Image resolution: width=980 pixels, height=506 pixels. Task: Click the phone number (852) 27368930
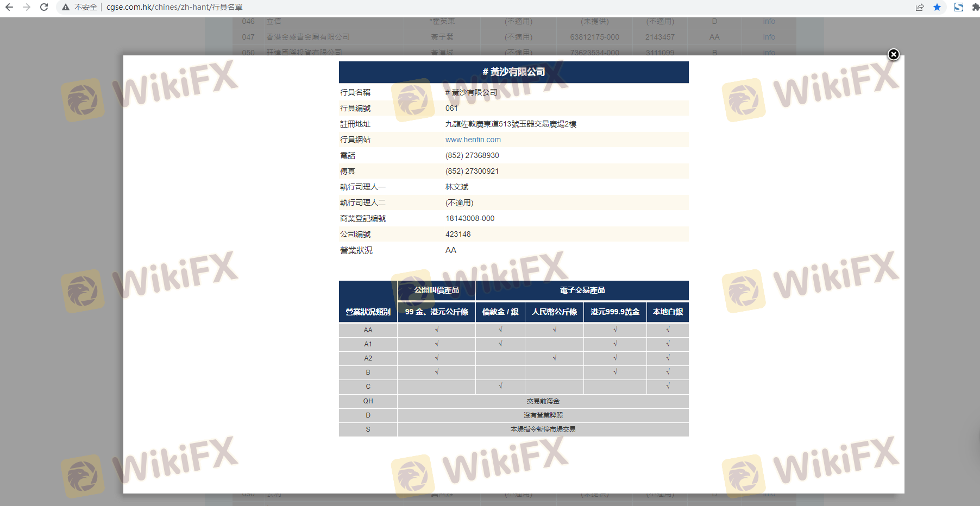(x=472, y=155)
